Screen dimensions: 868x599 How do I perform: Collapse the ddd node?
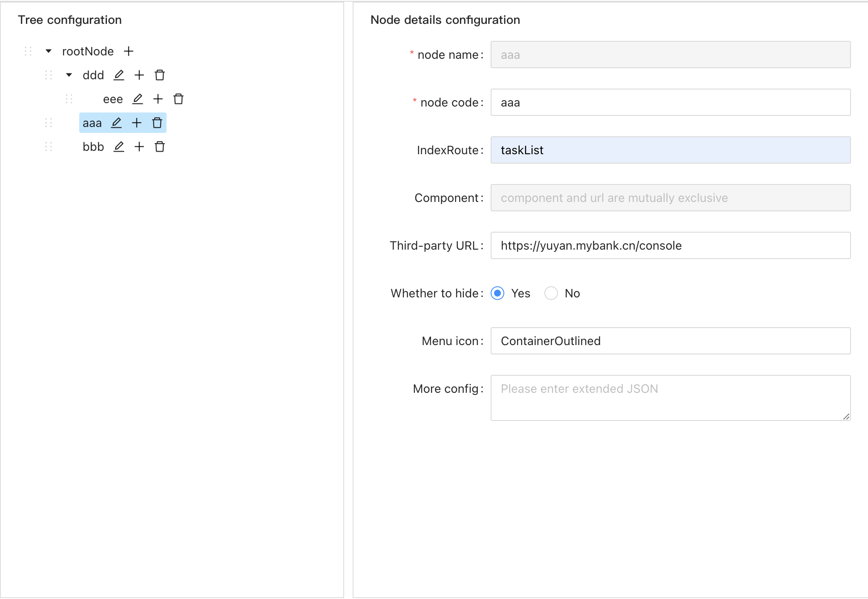(69, 75)
